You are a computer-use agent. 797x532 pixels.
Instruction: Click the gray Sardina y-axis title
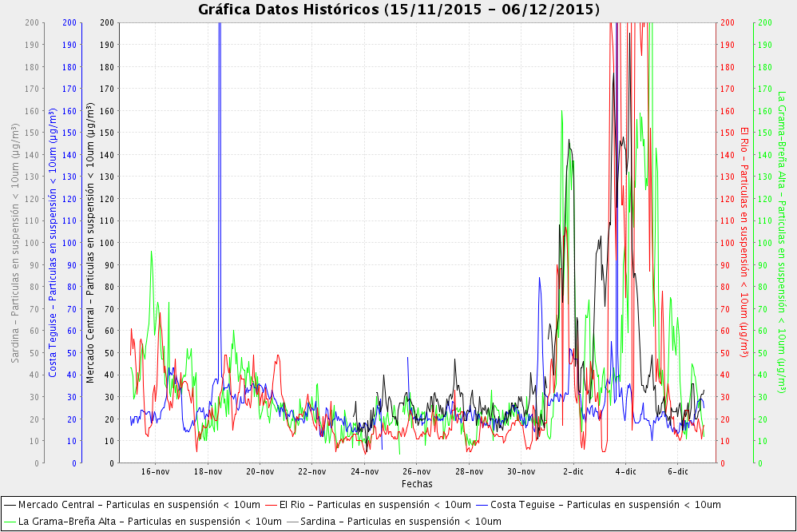click(x=16, y=242)
